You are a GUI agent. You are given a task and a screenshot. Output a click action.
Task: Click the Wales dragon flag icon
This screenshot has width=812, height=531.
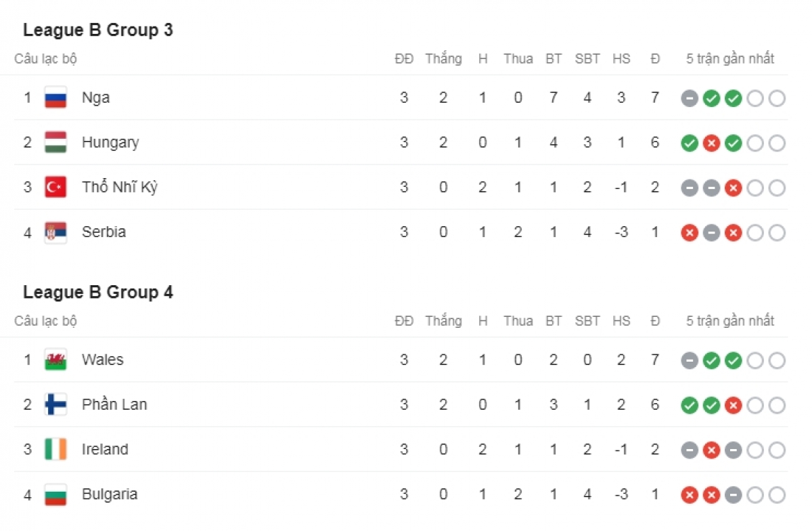tap(55, 360)
